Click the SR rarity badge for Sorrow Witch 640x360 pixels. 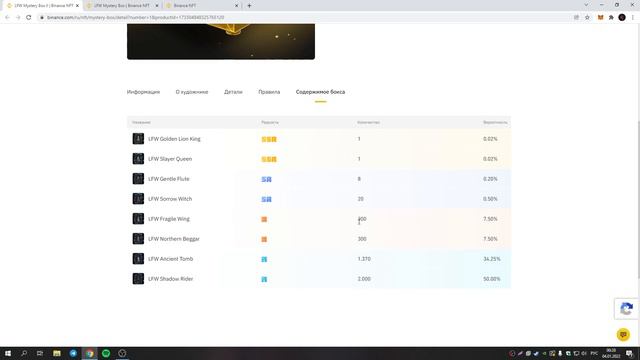267,200
